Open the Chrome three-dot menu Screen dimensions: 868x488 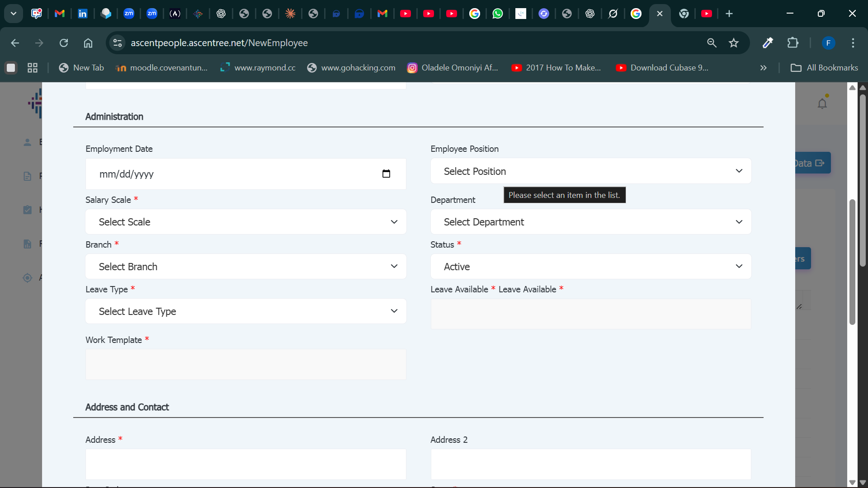click(x=853, y=43)
